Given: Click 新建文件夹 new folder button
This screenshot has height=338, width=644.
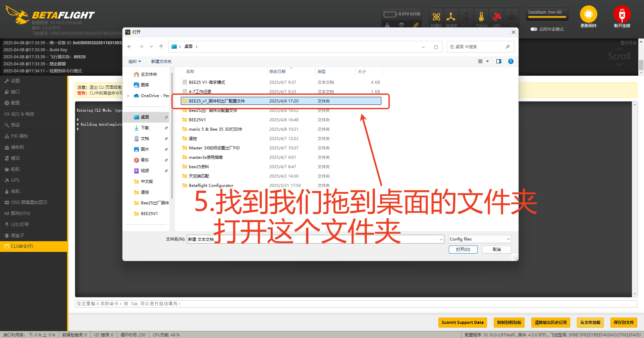Looking at the screenshot, I should click(161, 61).
